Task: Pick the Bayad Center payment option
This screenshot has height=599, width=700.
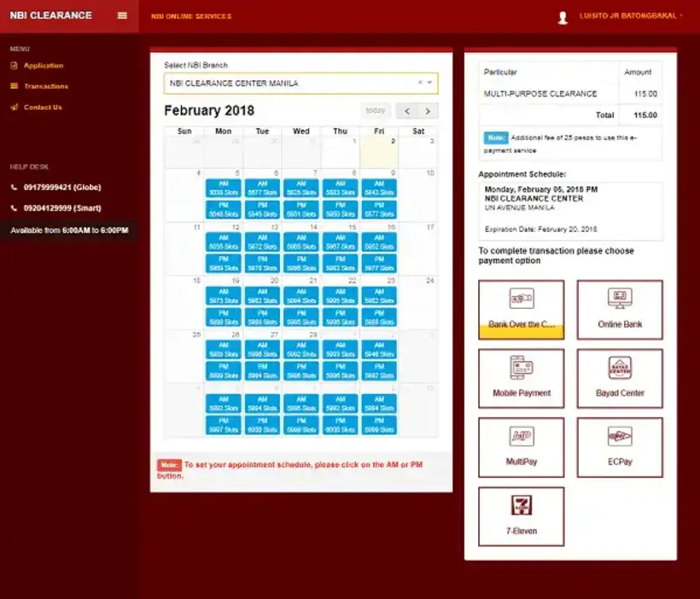Action: click(x=620, y=379)
